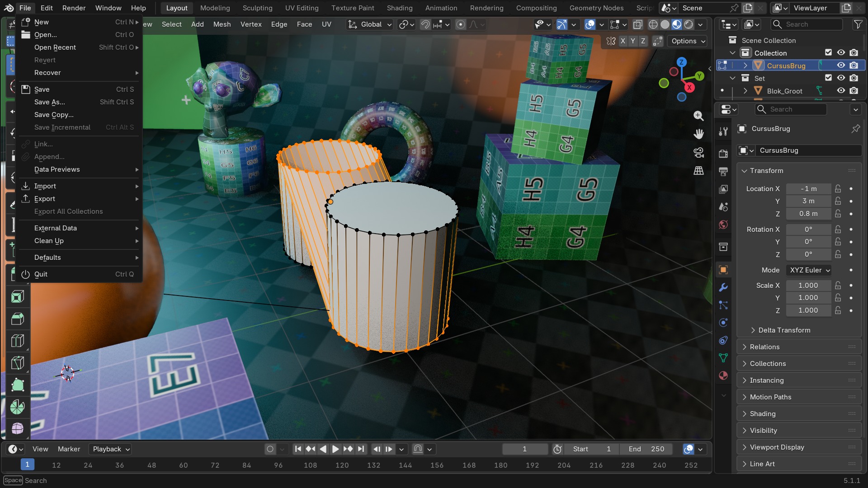This screenshot has height=488, width=868.
Task: Select the Bevel tool
Action: (18, 319)
